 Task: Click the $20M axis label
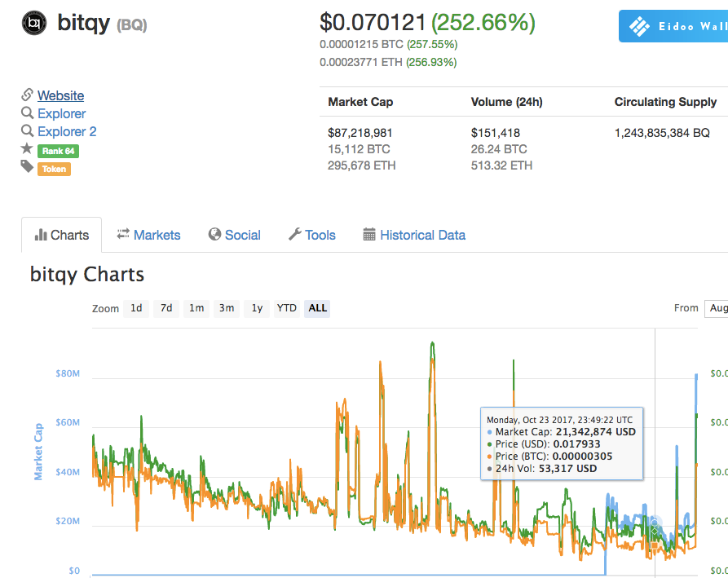68,522
